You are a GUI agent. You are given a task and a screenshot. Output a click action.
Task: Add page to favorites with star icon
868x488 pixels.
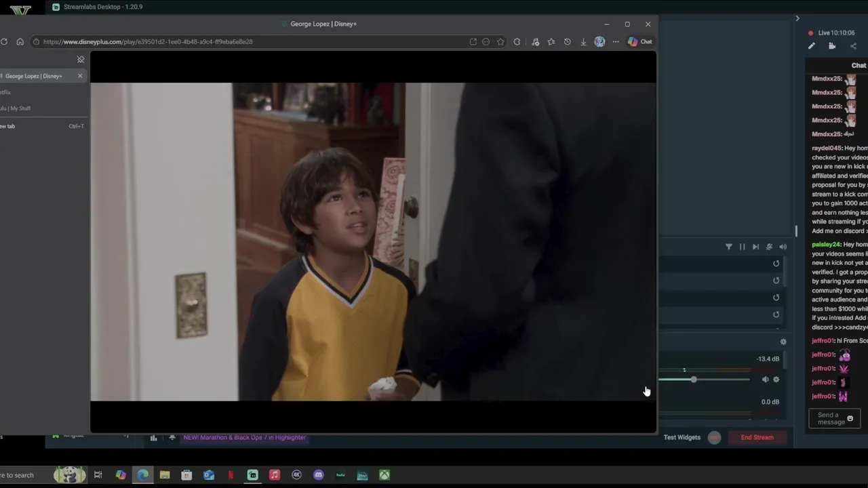coord(500,41)
